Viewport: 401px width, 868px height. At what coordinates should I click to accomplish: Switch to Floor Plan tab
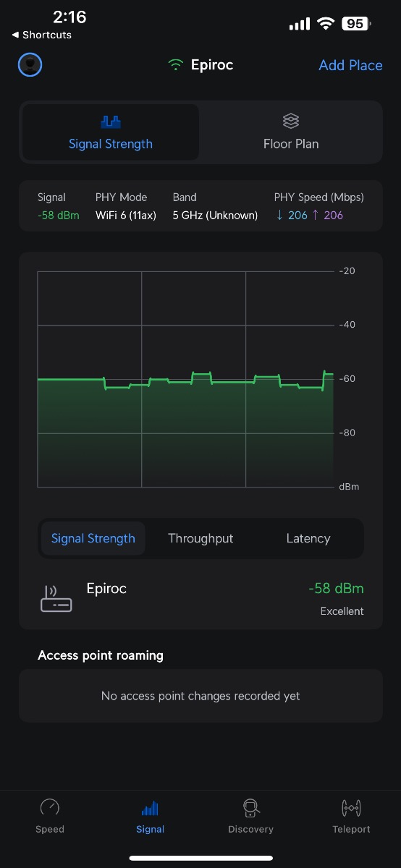(x=291, y=132)
